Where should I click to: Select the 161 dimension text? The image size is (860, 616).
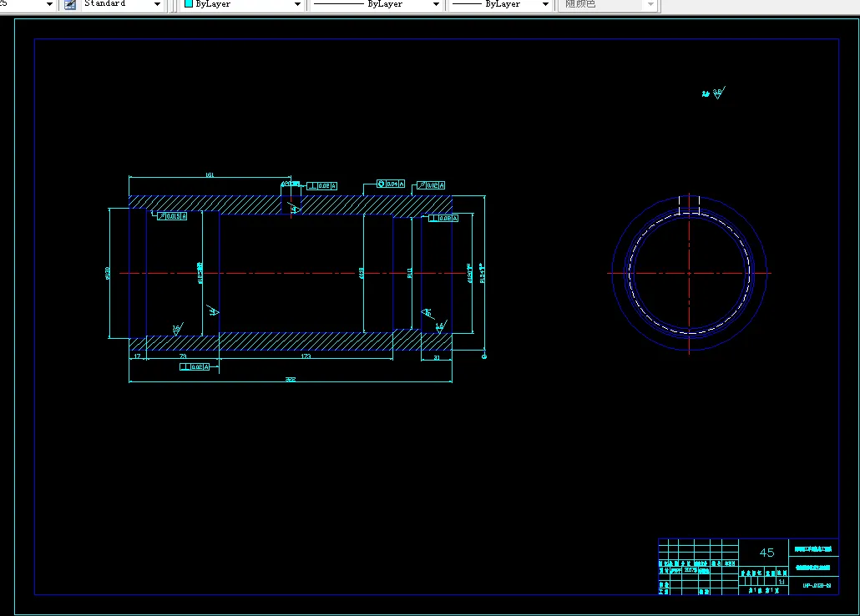pyautogui.click(x=210, y=174)
